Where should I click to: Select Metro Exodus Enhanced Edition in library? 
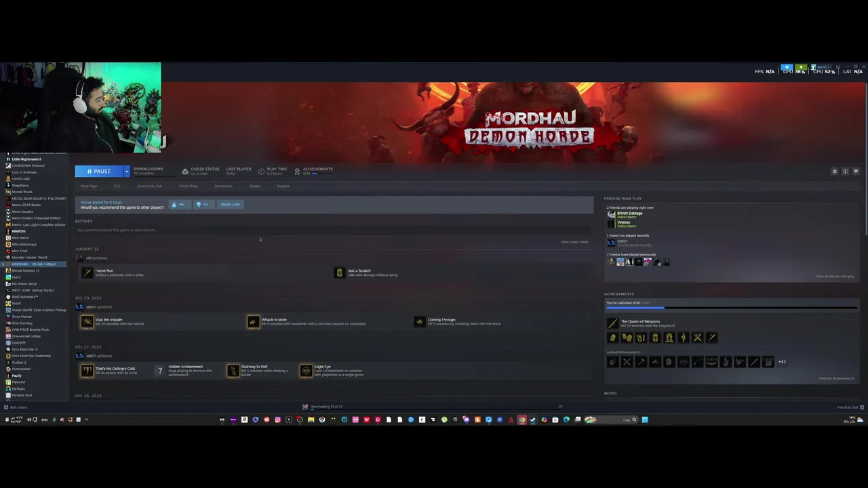36,218
